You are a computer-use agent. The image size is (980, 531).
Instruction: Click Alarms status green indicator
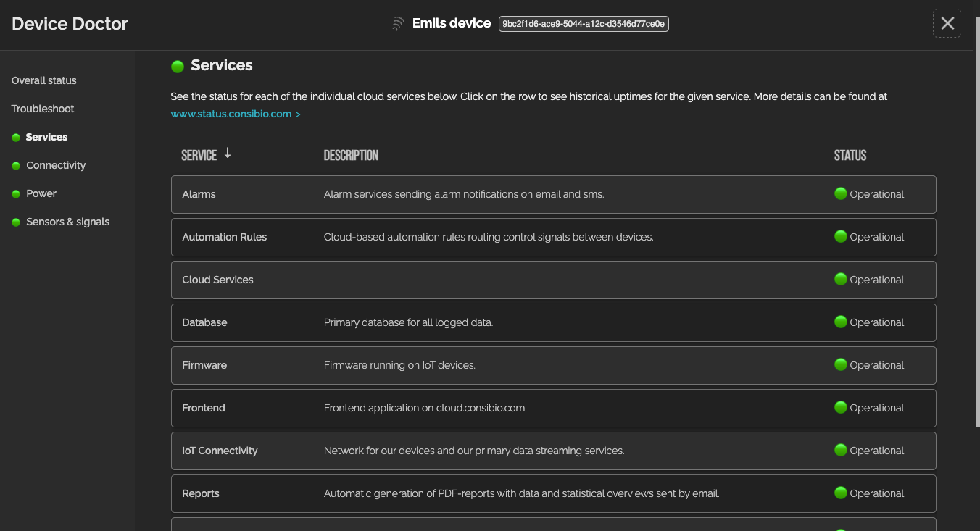coord(841,193)
